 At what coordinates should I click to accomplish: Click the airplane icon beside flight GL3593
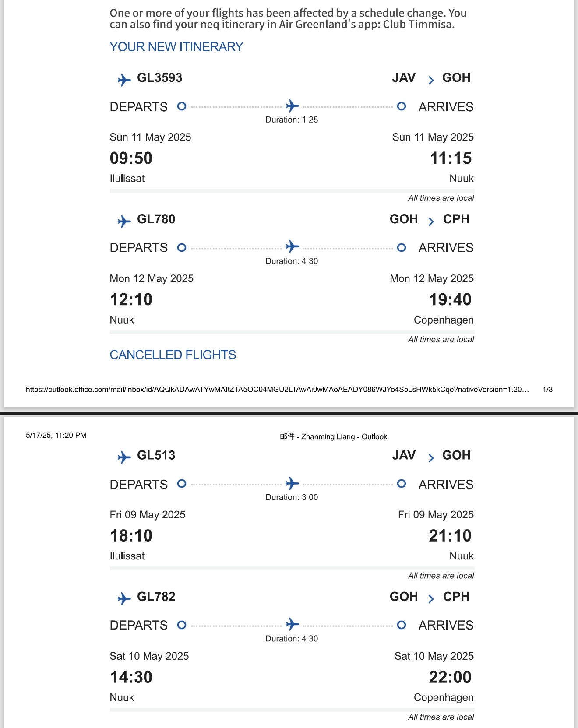pyautogui.click(x=124, y=80)
